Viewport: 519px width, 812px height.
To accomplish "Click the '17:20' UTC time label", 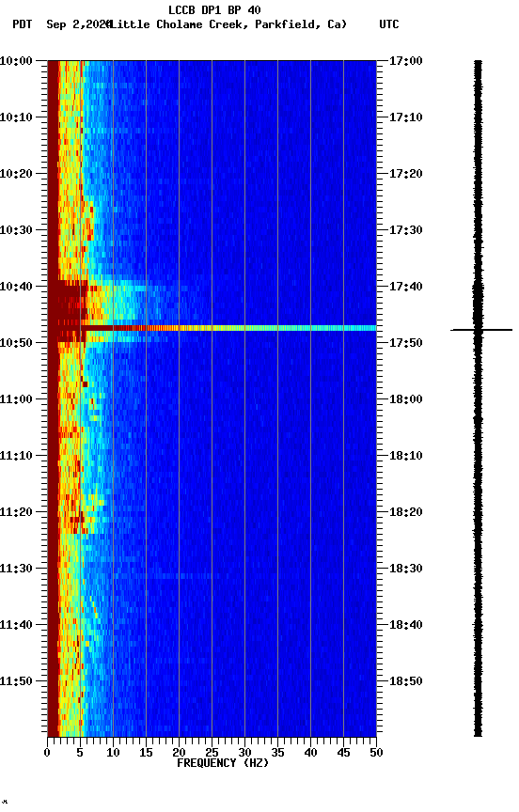I will click(406, 174).
